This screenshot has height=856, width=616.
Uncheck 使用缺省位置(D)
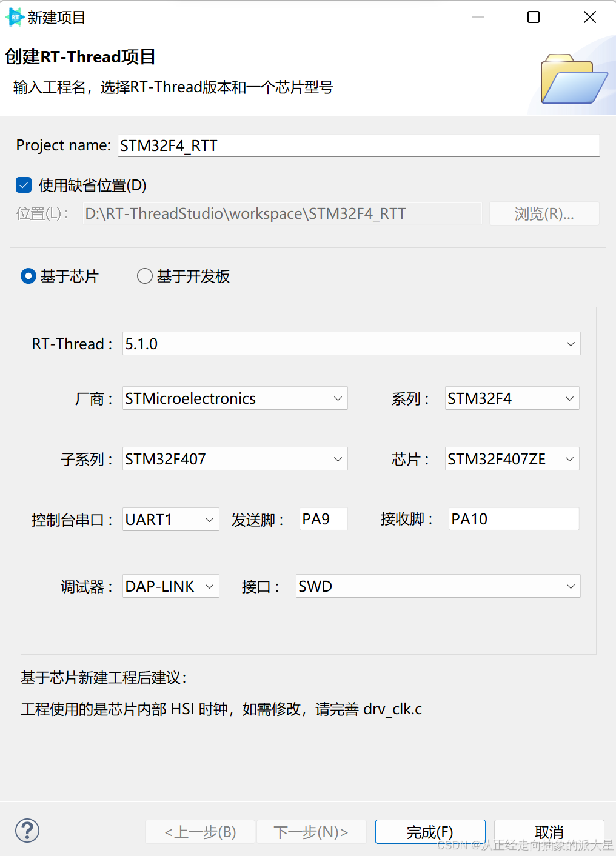[x=23, y=185]
